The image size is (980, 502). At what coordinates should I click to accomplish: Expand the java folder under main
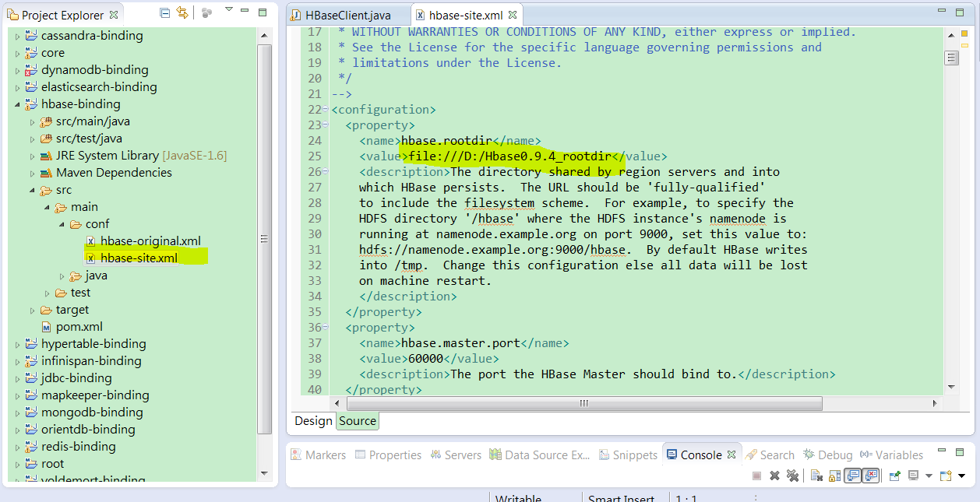[62, 276]
